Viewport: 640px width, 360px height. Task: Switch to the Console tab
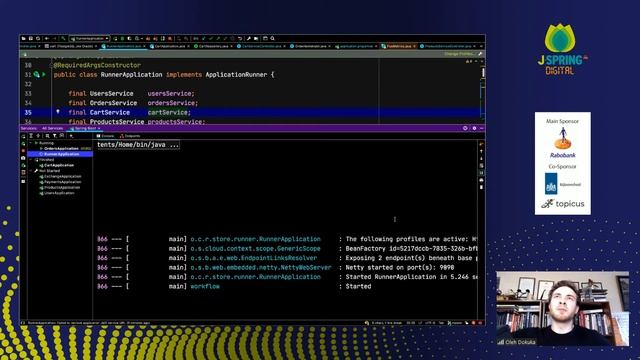click(x=105, y=136)
